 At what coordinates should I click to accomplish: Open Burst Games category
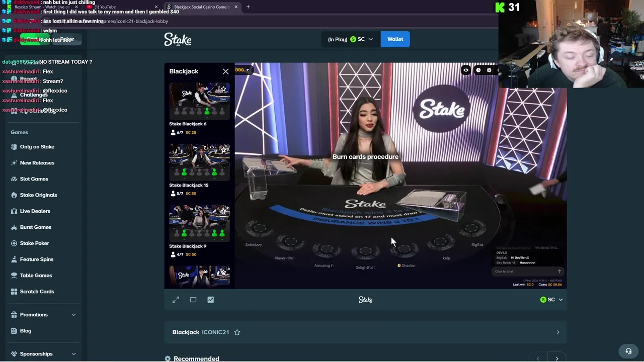[x=36, y=227]
